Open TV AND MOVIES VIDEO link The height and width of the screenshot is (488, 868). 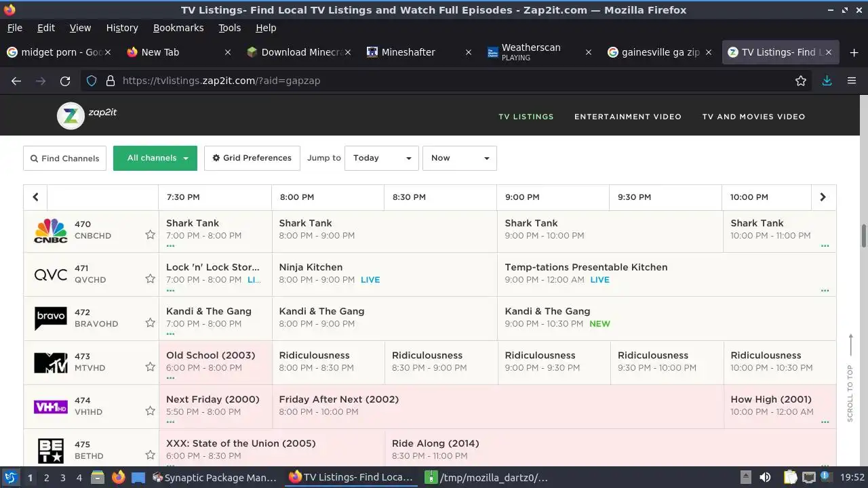click(753, 117)
